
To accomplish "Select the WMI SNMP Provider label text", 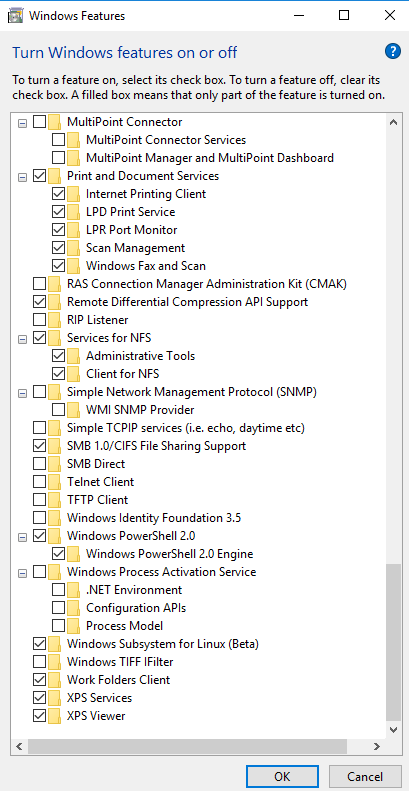I will (x=140, y=410).
